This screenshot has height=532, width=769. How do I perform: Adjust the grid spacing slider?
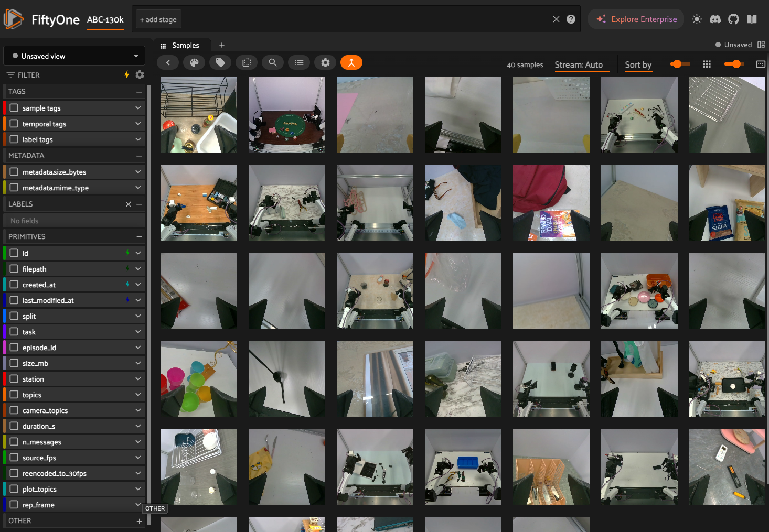click(734, 64)
